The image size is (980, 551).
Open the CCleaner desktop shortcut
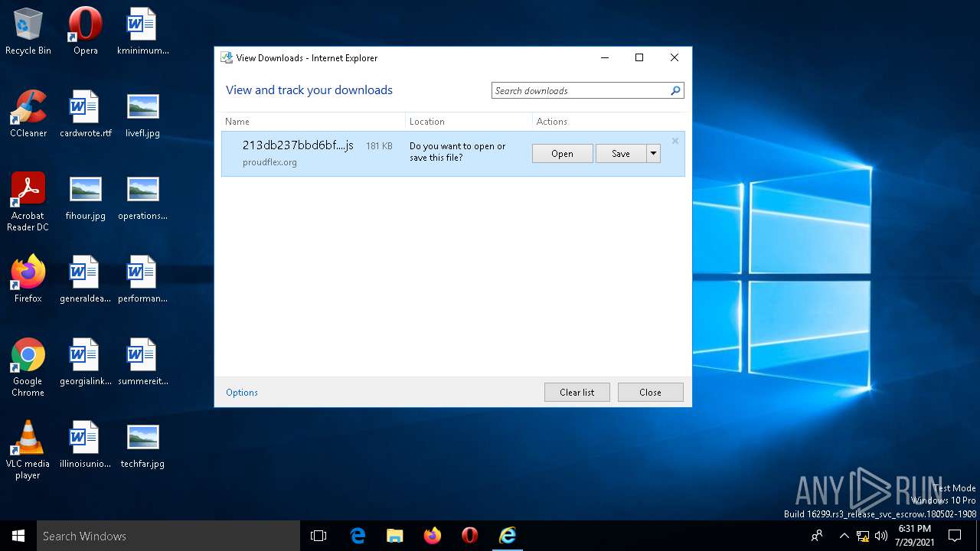tap(28, 113)
